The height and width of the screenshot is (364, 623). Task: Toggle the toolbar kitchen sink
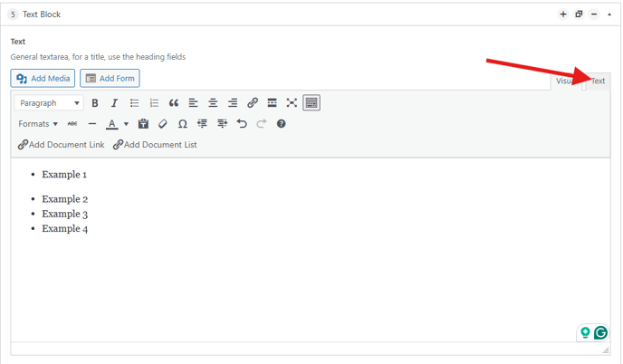[311, 103]
